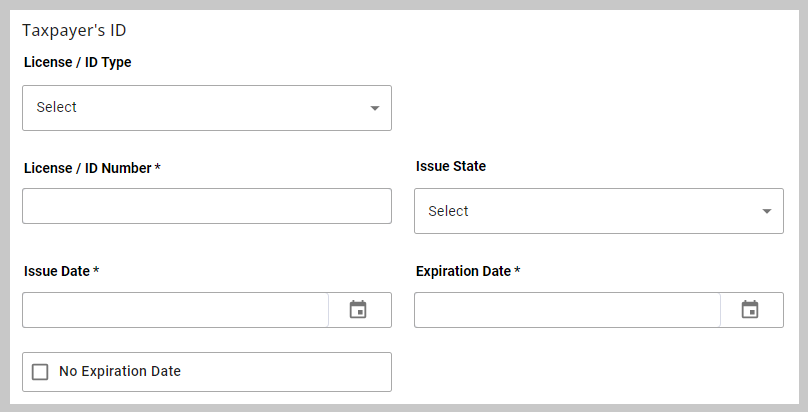Expand the Issue State select box
Image resolution: width=808 pixels, height=412 pixels.
[599, 211]
